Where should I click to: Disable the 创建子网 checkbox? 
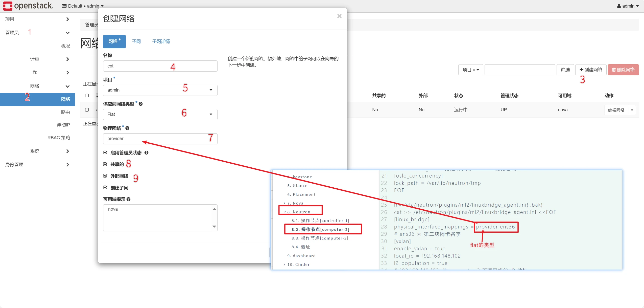coord(105,188)
